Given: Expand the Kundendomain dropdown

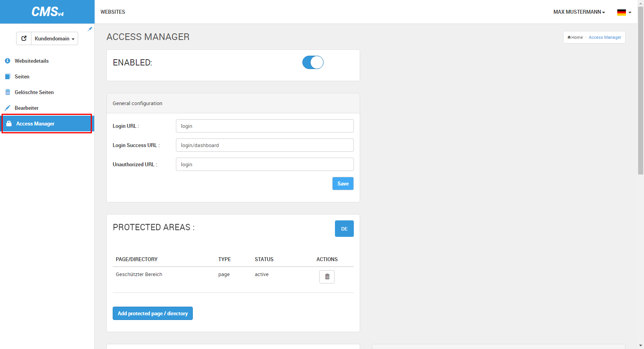Looking at the screenshot, I should click(x=55, y=38).
